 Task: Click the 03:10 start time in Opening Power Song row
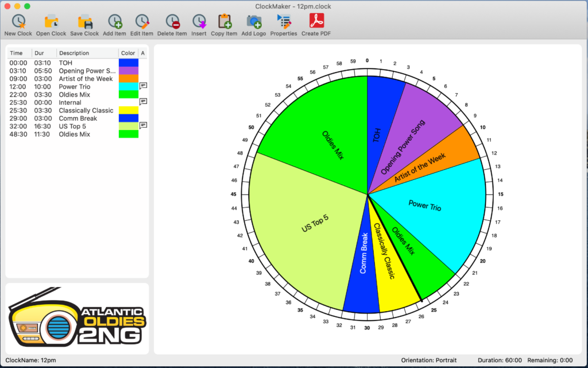(18, 71)
